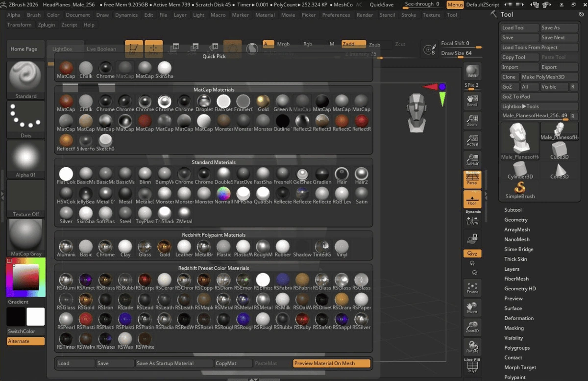This screenshot has height=381, width=588.
Task: Click the CopyMat button
Action: point(233,363)
